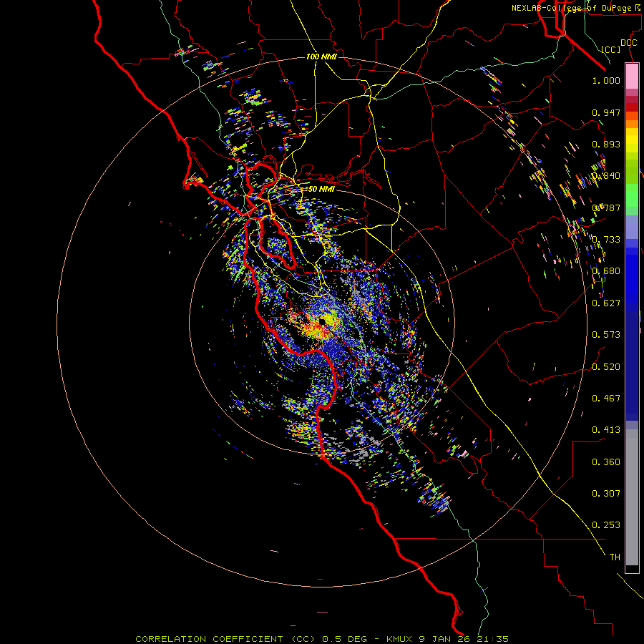Viewport: 644px width, 644px height.
Task: Click the 0.627 legend value
Action: click(x=606, y=303)
